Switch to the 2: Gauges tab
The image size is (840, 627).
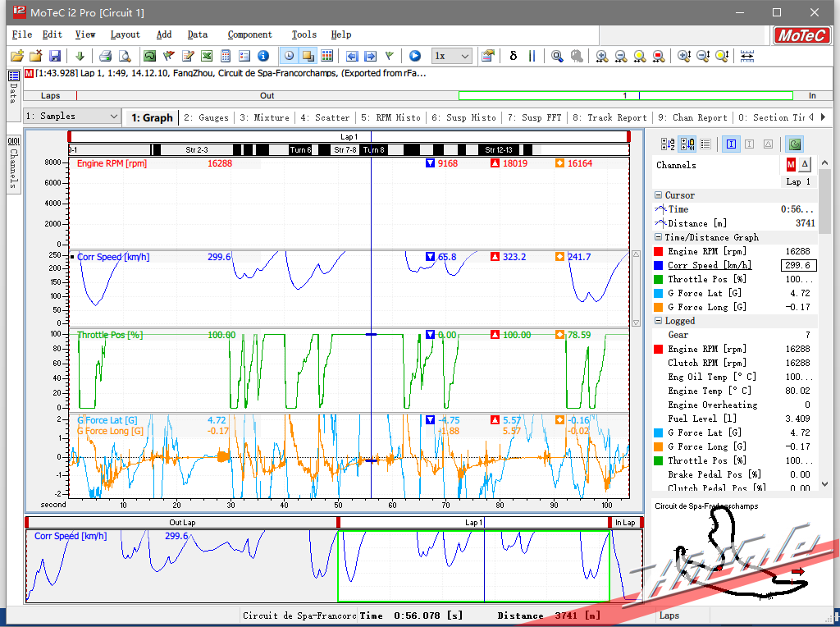[206, 117]
